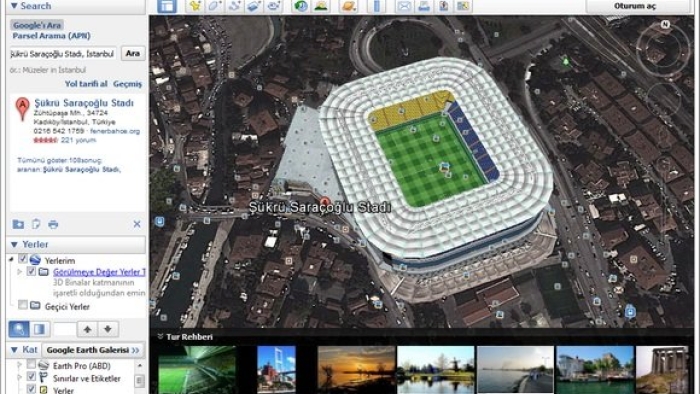
Task: Expand the Earth Pro (ABD) layer node
Action: (19, 365)
